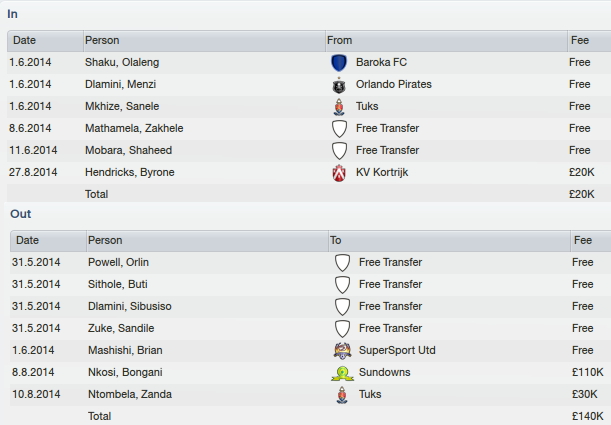
Task: Open Orlando Pirates club name link
Action: [x=394, y=84]
